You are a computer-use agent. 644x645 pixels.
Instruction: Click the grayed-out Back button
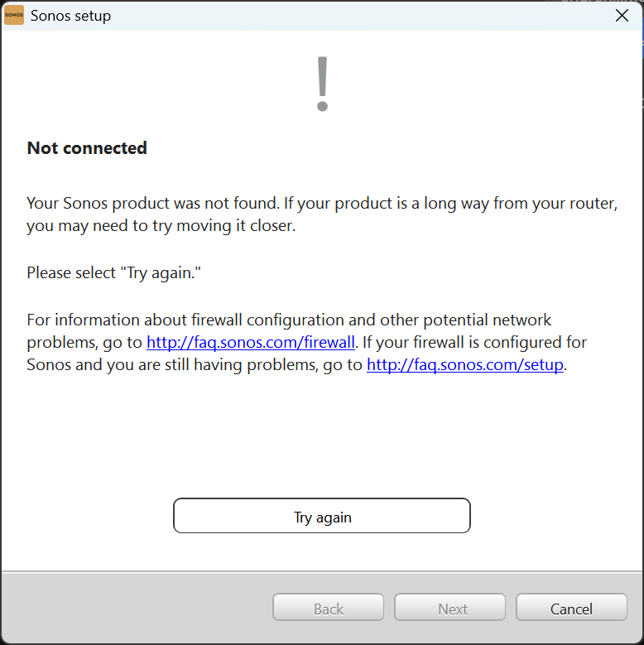(x=328, y=609)
